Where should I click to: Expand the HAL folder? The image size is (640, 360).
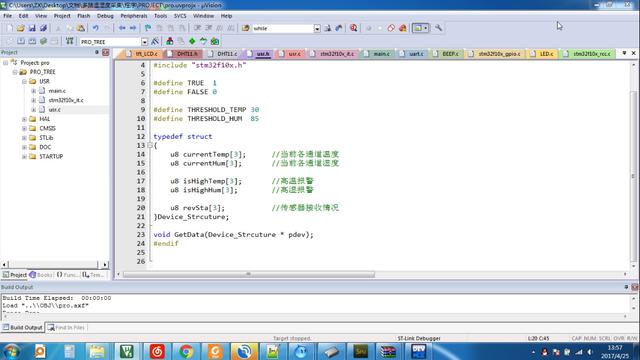24,119
